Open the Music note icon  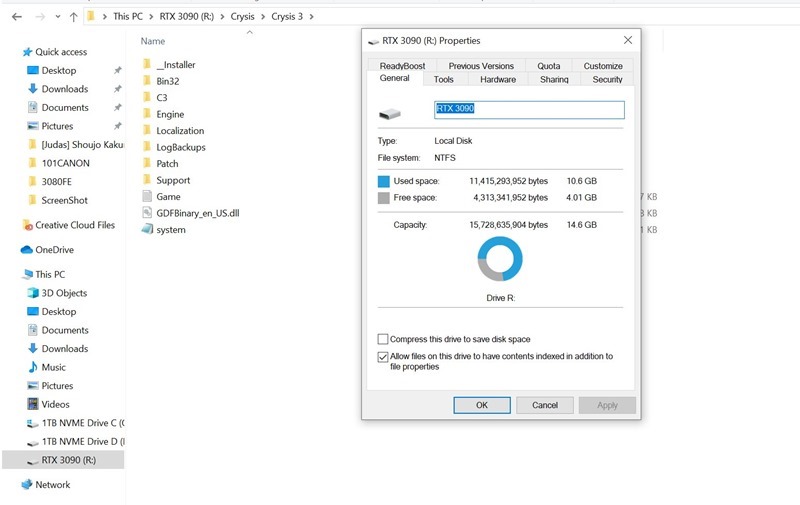(x=33, y=367)
